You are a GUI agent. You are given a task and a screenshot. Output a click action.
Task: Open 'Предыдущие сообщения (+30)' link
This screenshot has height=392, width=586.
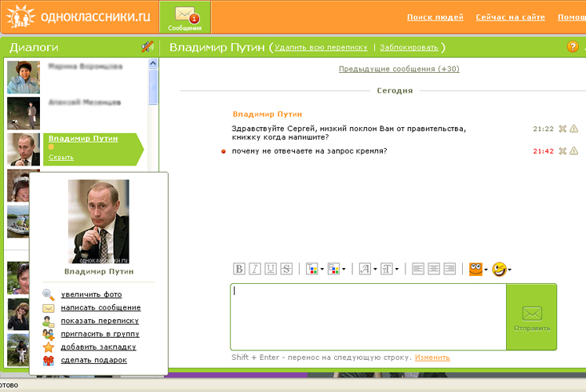click(399, 69)
